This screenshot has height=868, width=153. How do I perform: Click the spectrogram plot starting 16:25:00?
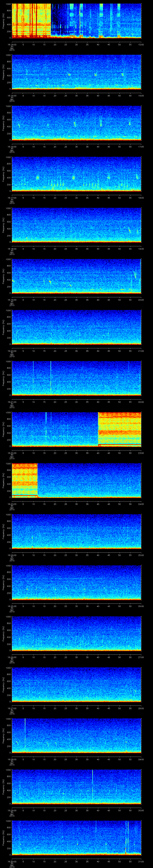click(x=76, y=583)
